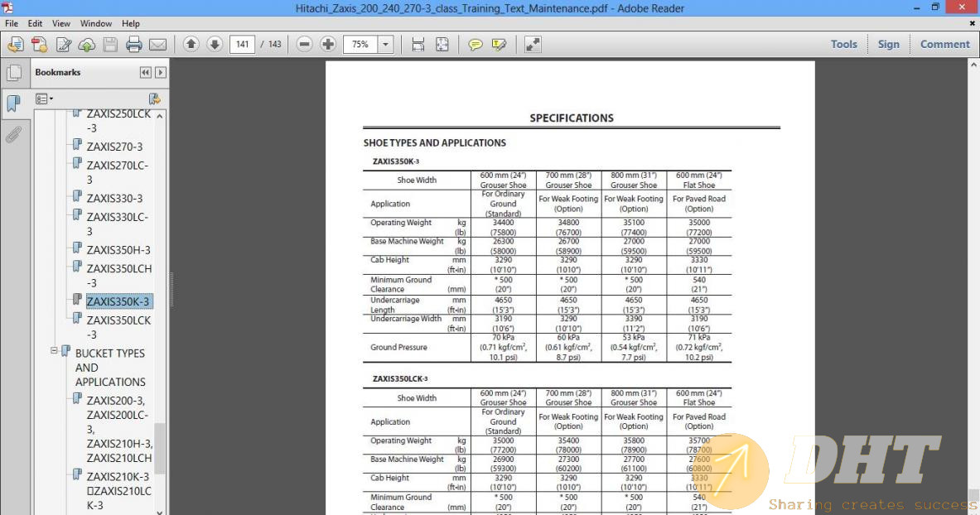Collapse the BUCKET TYPES AND APPLICATIONS node
The width and height of the screenshot is (980, 515).
(x=55, y=350)
